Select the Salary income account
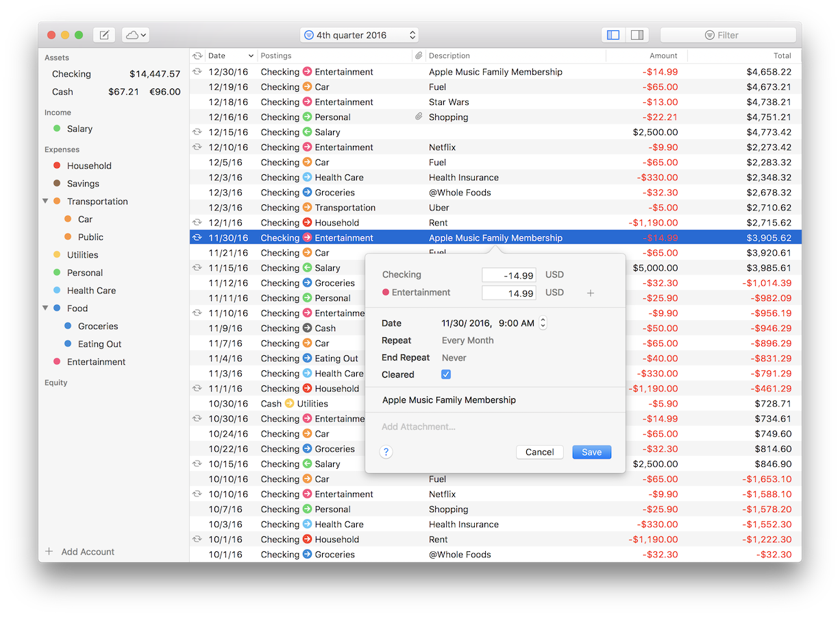 [x=114, y=129]
